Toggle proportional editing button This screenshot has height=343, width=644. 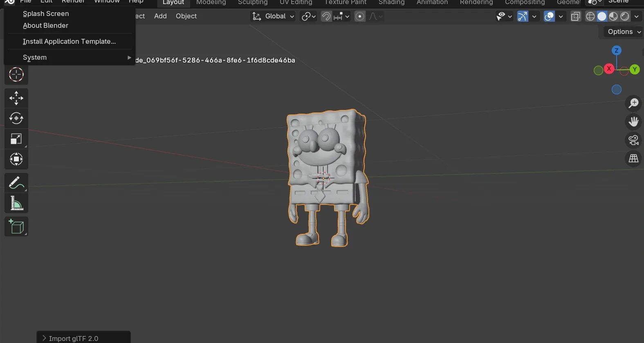pos(360,16)
